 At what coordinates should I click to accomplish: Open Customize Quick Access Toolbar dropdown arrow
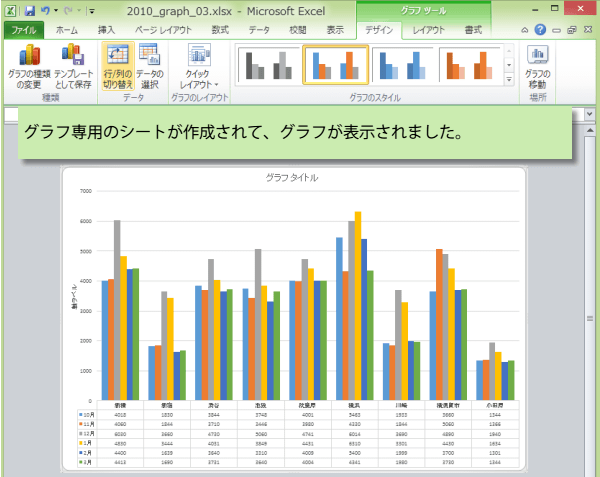pos(92,11)
